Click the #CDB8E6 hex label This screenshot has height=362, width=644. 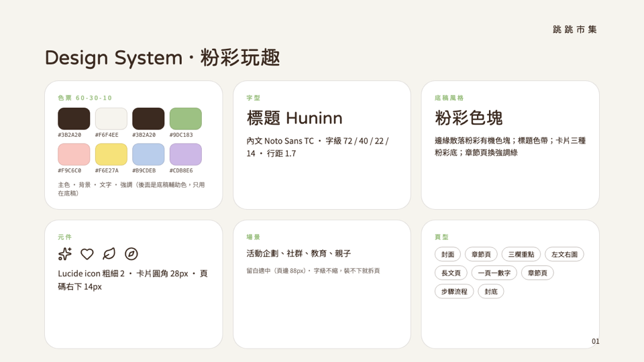[x=181, y=170]
